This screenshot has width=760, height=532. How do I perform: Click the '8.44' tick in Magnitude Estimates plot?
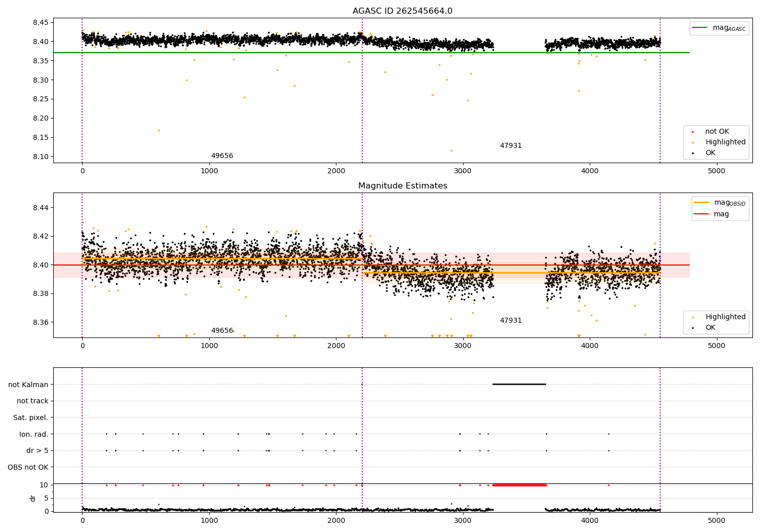[x=41, y=208]
